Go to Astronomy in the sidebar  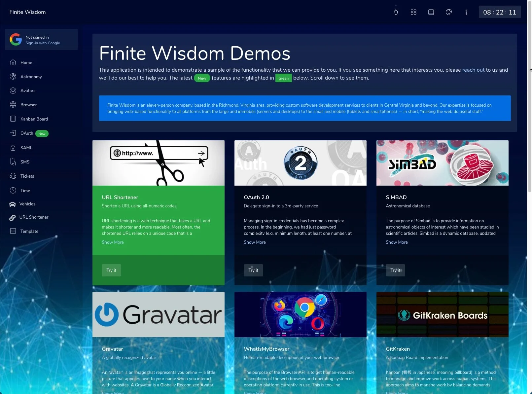pyautogui.click(x=41, y=77)
